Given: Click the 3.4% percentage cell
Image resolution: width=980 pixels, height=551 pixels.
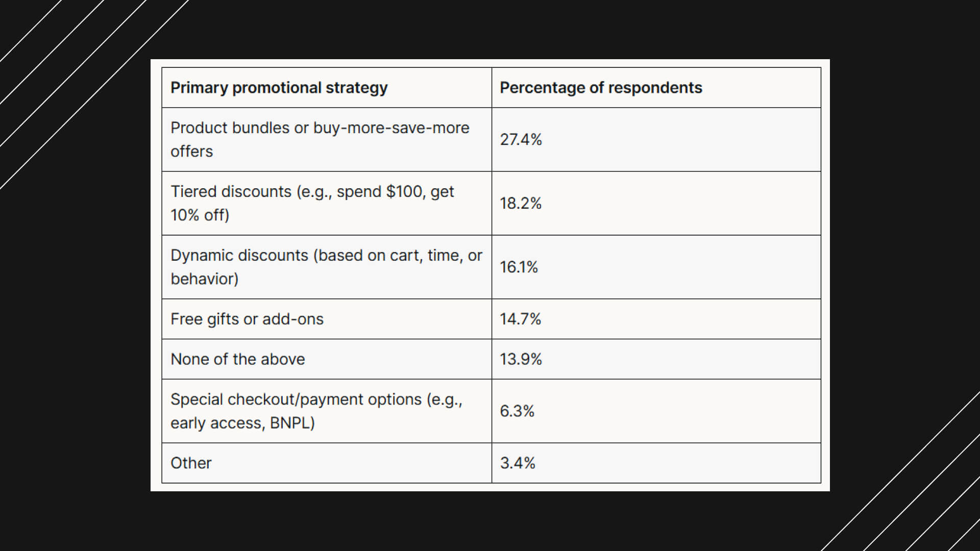Looking at the screenshot, I should (x=517, y=463).
